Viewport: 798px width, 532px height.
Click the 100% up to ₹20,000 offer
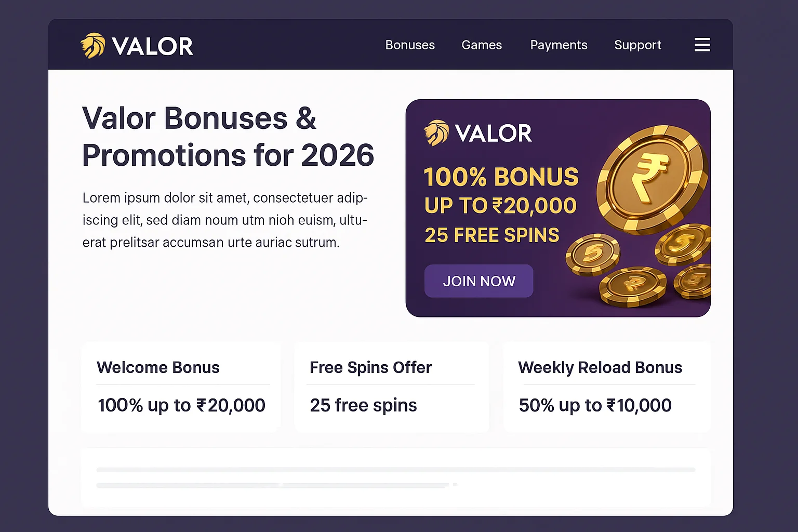point(181,405)
